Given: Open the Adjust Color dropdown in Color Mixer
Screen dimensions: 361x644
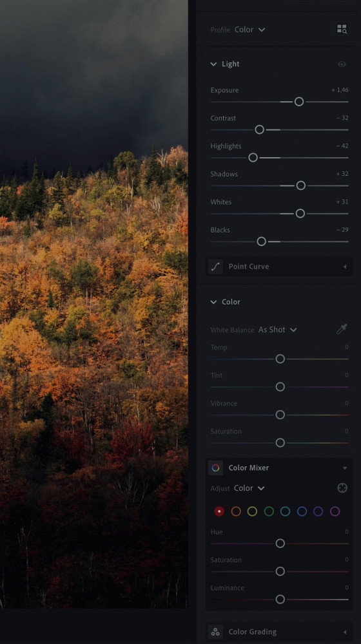Looking at the screenshot, I should coord(249,488).
